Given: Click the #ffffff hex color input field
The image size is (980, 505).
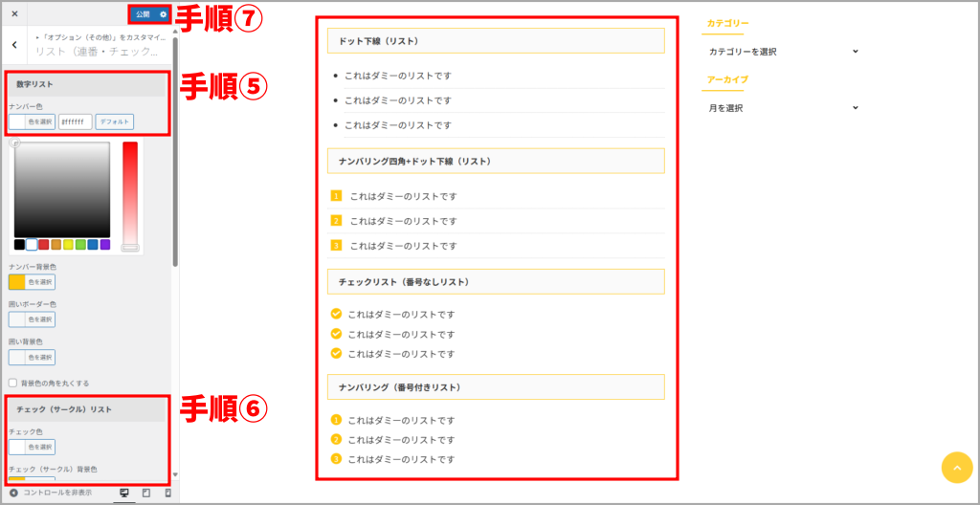Looking at the screenshot, I should [76, 121].
